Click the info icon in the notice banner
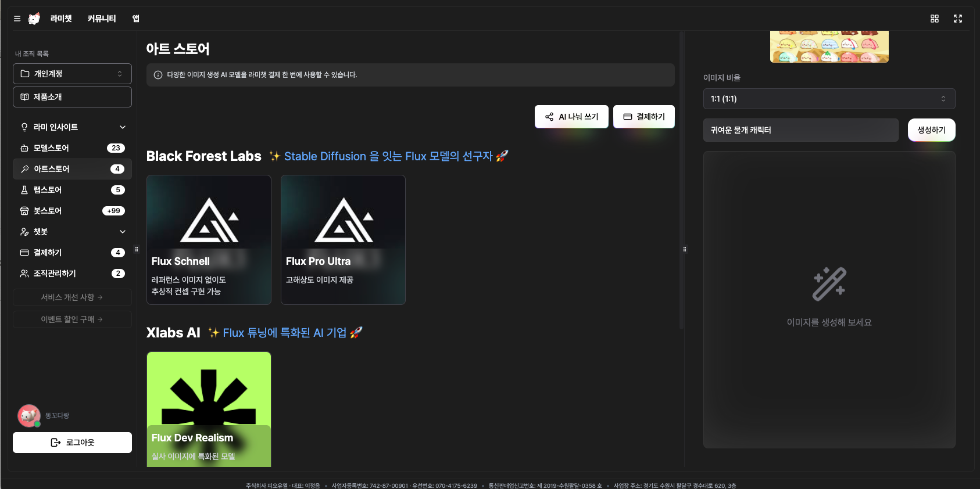 [x=158, y=75]
